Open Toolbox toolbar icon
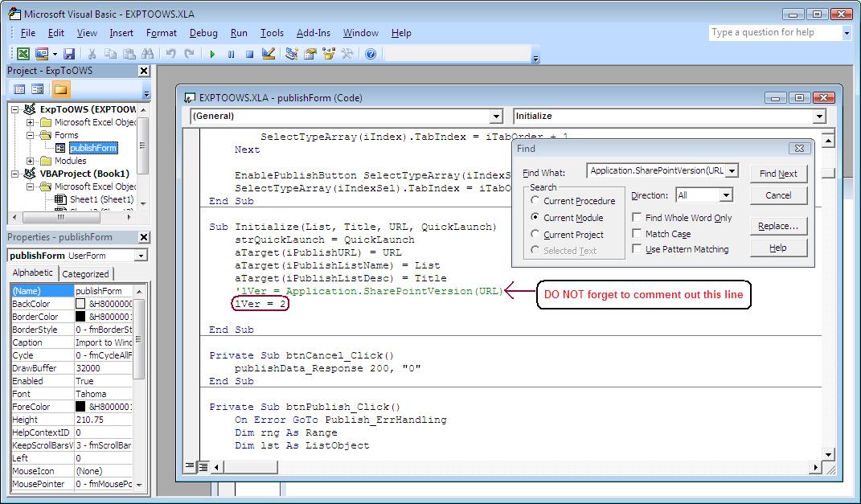 point(347,54)
